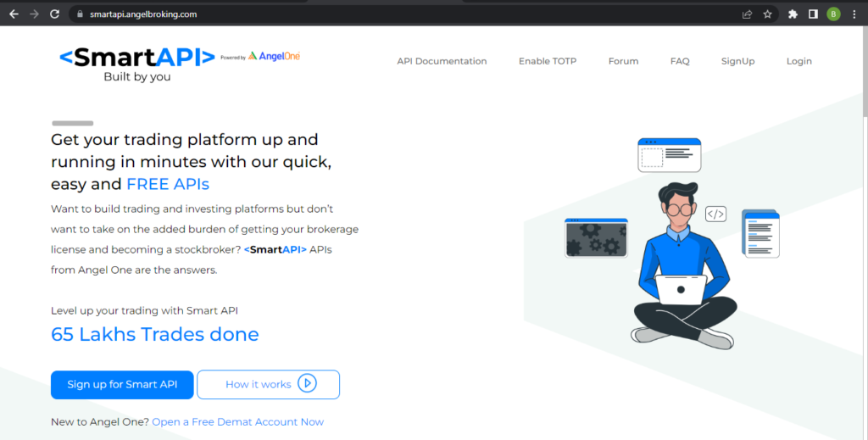Click the padlock site info icon
868x440 pixels.
tap(80, 14)
